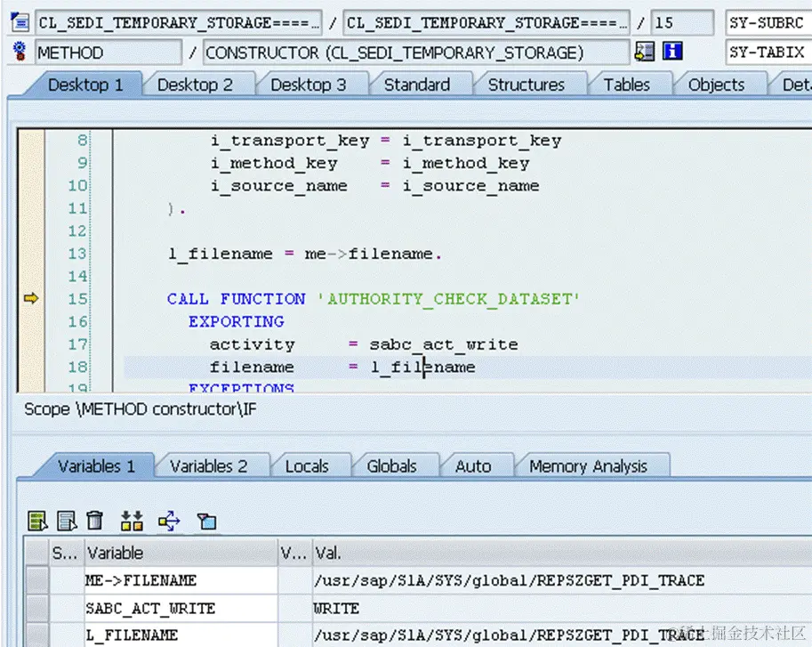Image resolution: width=812 pixels, height=647 pixels.
Task: Click the first green list icon in variables toolbar
Action: pyautogui.click(x=37, y=521)
